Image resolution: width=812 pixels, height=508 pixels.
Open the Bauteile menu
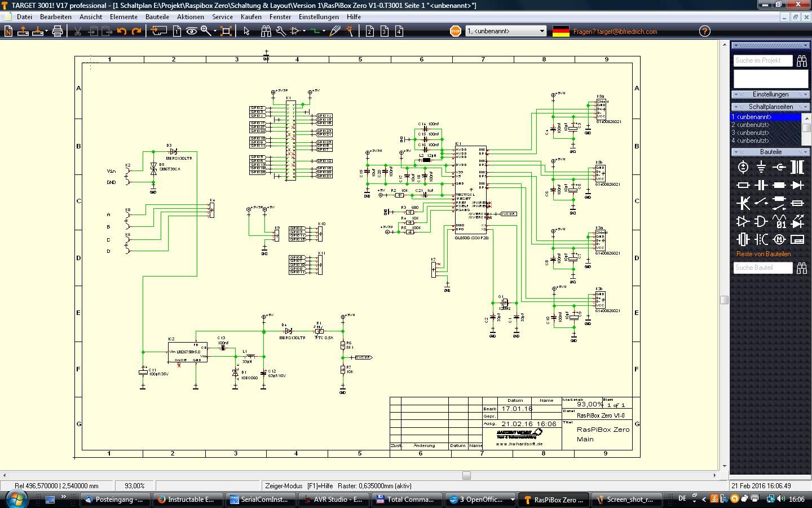(157, 17)
